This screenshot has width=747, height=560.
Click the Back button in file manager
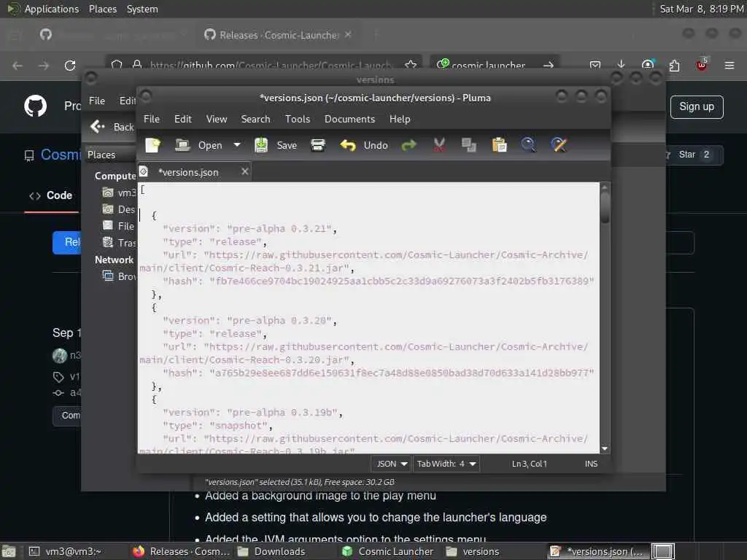112,127
